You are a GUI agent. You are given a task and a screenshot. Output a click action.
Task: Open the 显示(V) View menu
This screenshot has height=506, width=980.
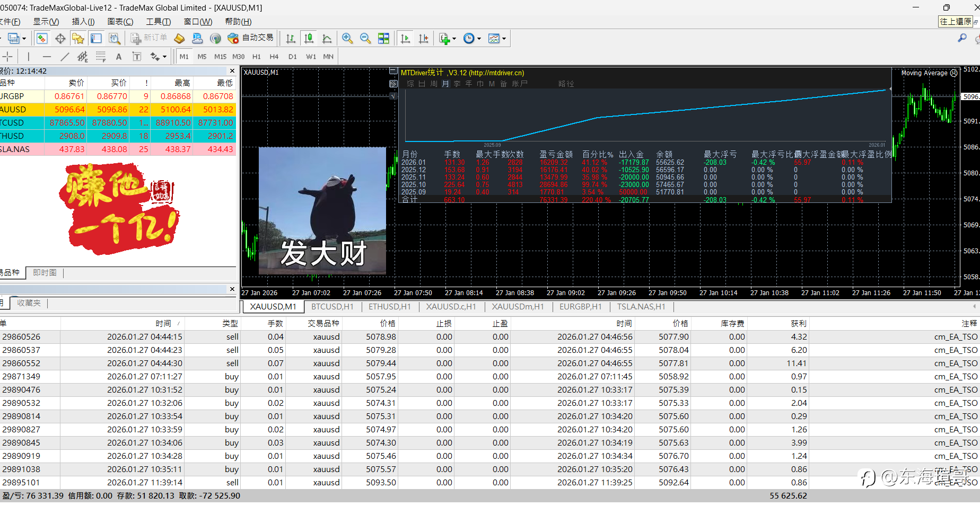pos(46,22)
